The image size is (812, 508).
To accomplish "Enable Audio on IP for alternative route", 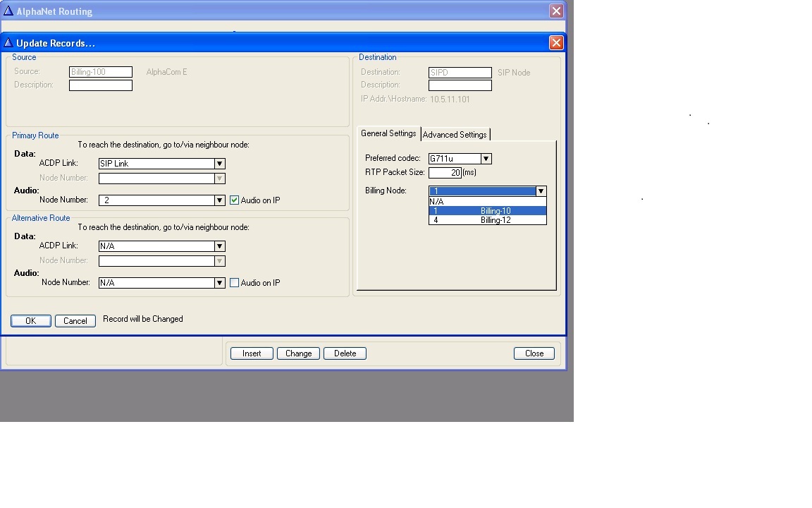I will coord(235,283).
